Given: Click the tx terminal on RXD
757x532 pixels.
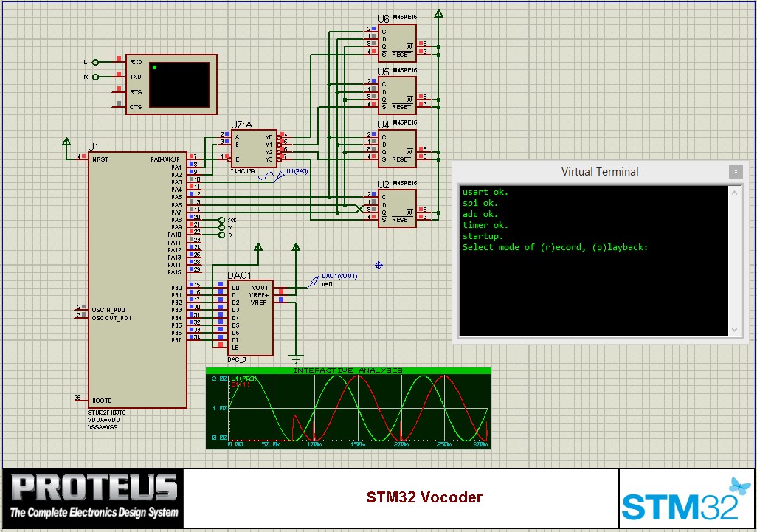Looking at the screenshot, I should pyautogui.click(x=95, y=62).
